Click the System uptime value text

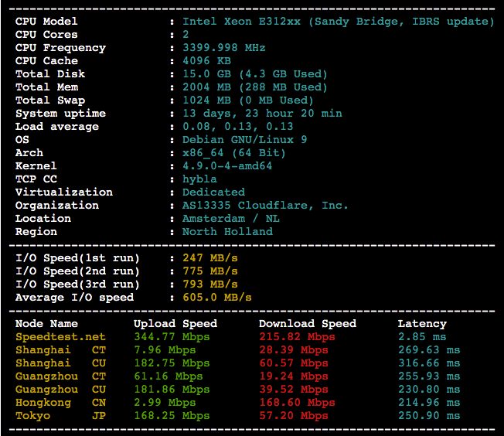262,114
